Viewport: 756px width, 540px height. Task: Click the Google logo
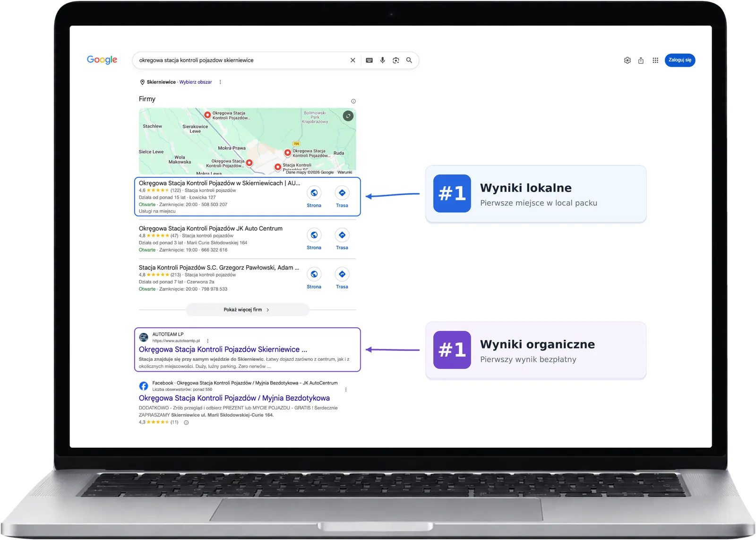tap(102, 60)
